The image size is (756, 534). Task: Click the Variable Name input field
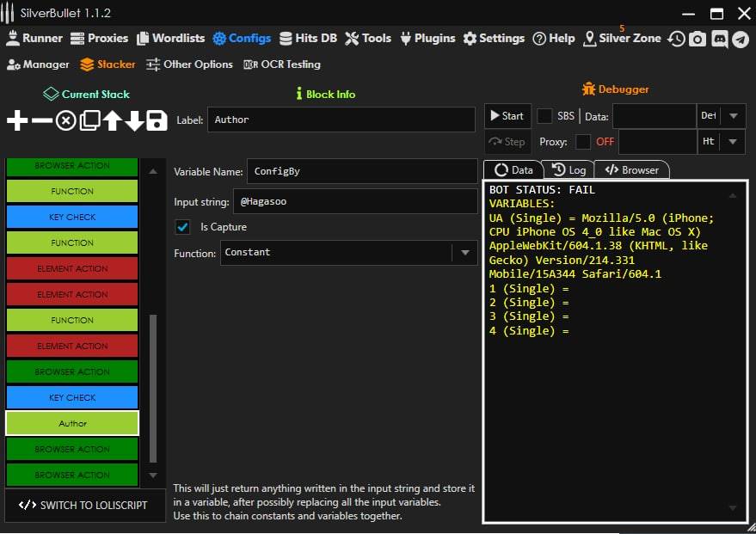361,171
